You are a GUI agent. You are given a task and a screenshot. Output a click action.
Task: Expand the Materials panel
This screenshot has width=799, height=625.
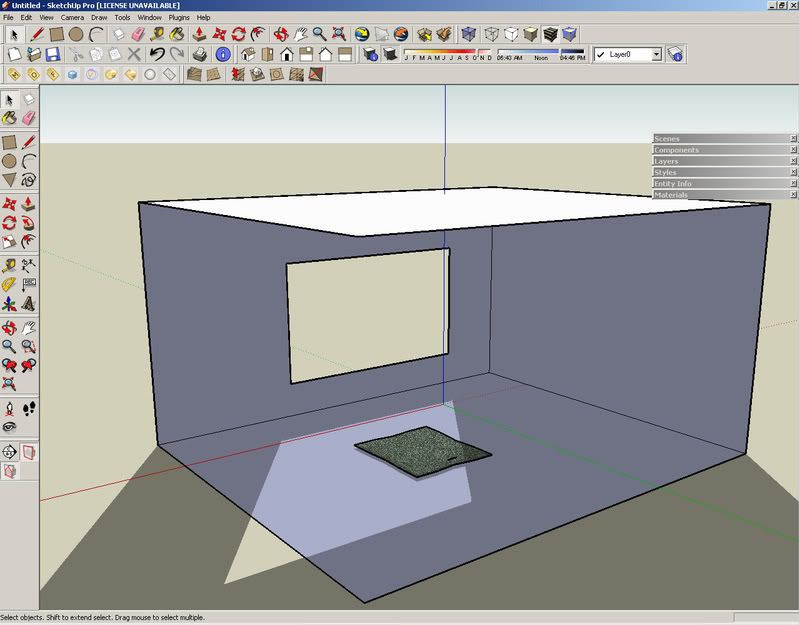pos(721,195)
